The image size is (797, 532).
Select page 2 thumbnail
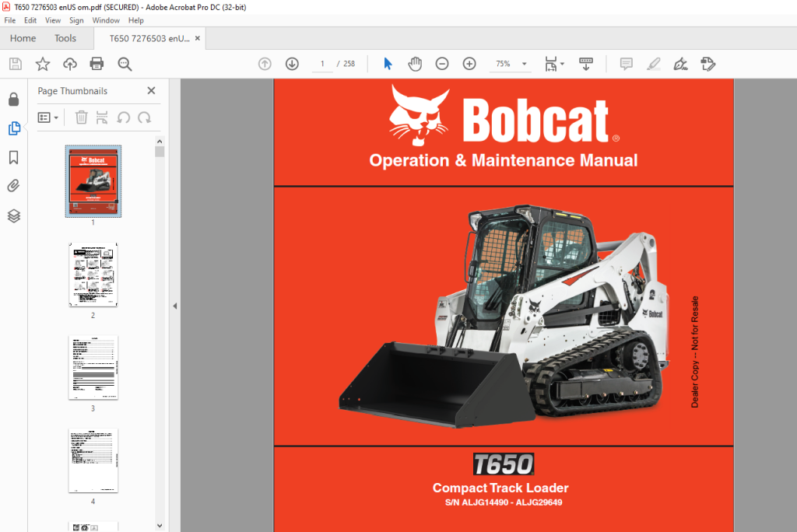[x=93, y=275]
